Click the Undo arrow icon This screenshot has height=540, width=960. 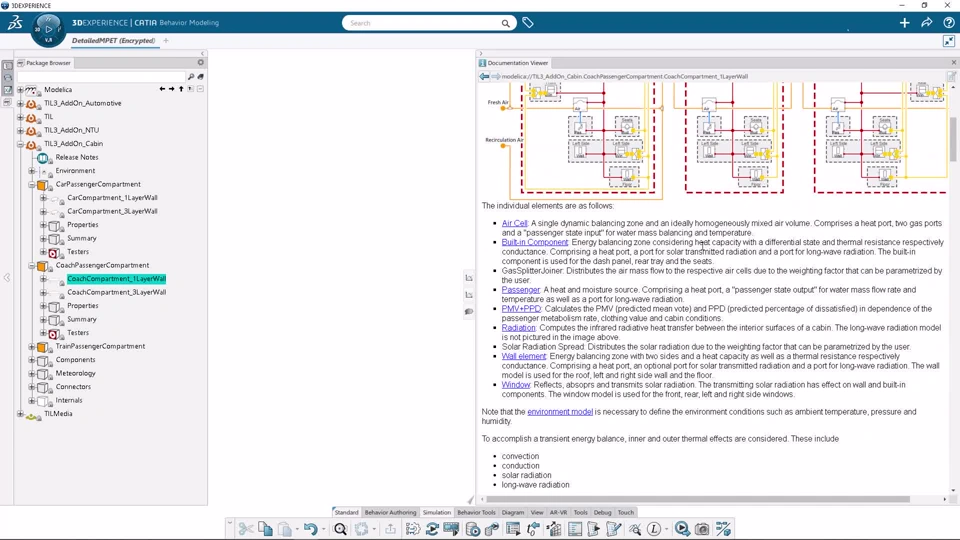pos(310,529)
